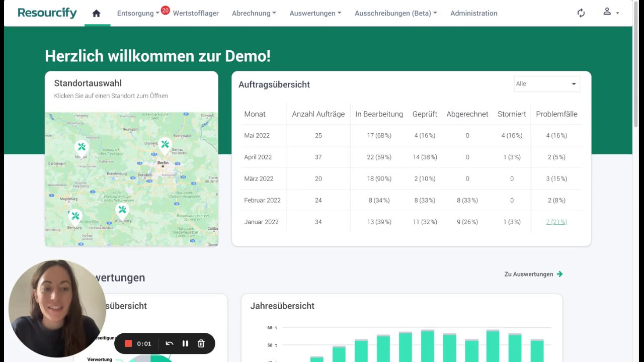Open the map marker near Wittenberg
The height and width of the screenshot is (362, 644).
coord(122,211)
